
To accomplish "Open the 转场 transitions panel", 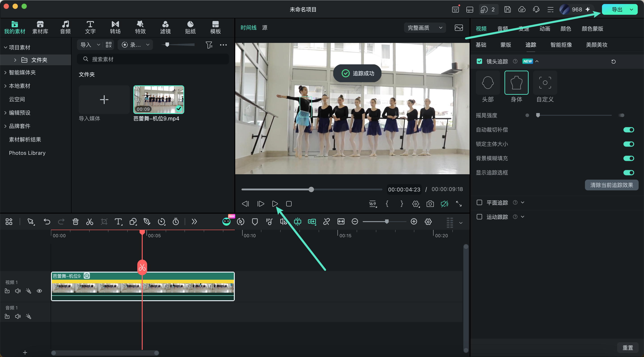I will pos(115,27).
